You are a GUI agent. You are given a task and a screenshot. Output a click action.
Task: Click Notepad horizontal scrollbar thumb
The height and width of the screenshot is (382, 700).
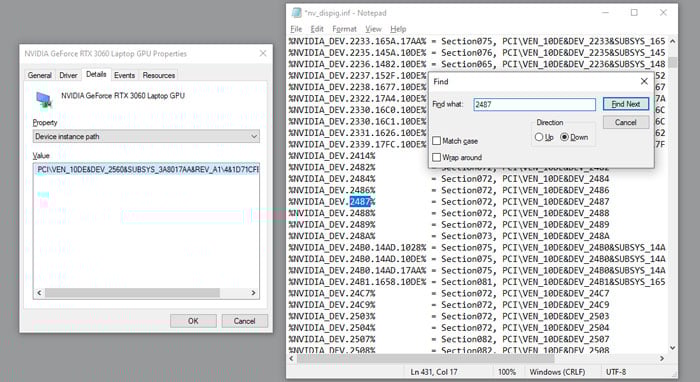[425, 358]
